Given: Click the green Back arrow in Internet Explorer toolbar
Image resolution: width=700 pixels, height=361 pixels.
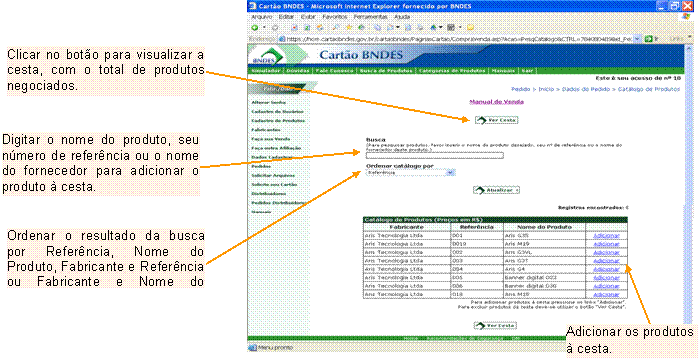Looking at the screenshot, I should (x=253, y=27).
